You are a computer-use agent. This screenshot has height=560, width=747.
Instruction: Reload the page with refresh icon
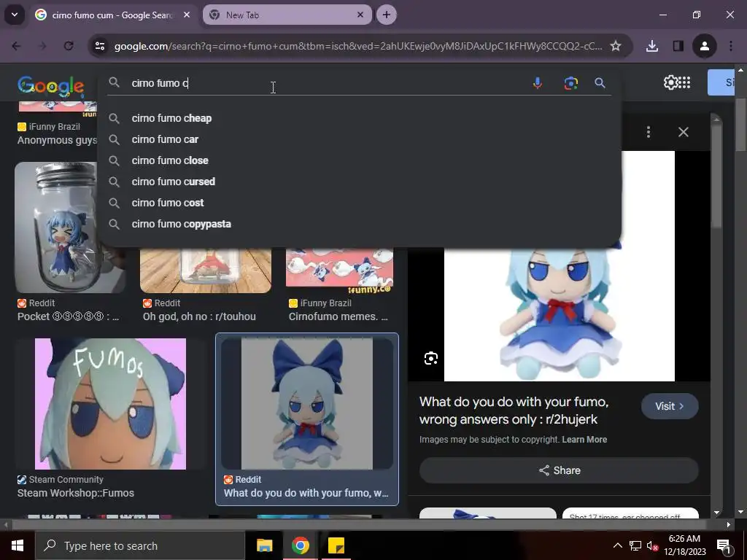point(69,46)
